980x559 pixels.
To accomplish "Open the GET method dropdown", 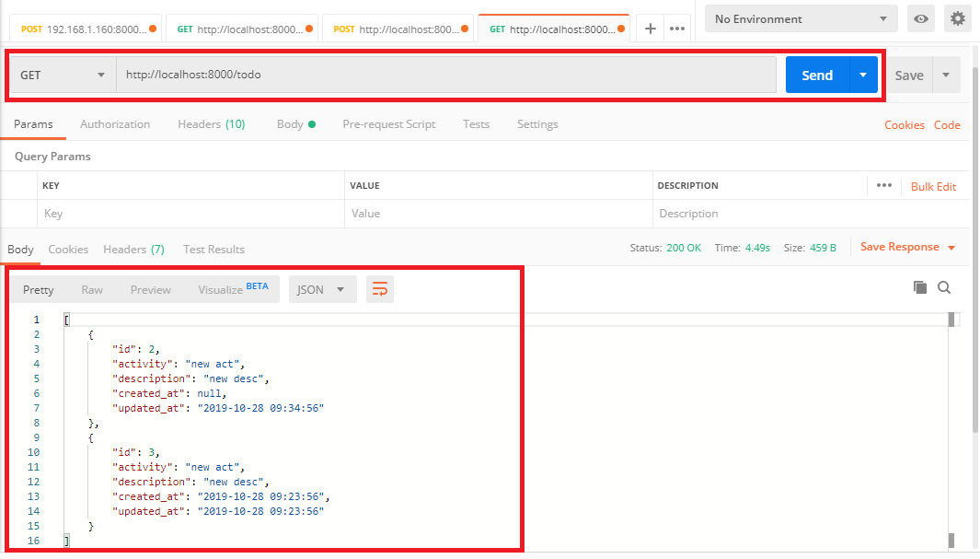I will pos(62,75).
